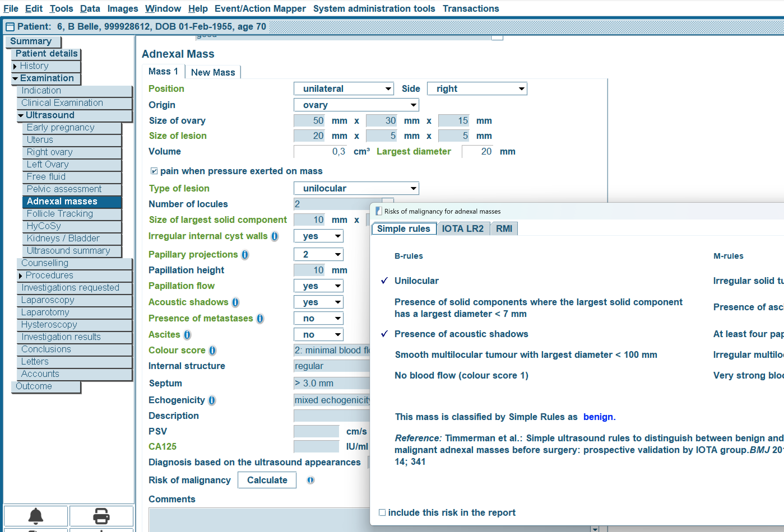Screen dimensions: 784x532
Task: Click first Size of largest solid component field
Action: (x=309, y=220)
